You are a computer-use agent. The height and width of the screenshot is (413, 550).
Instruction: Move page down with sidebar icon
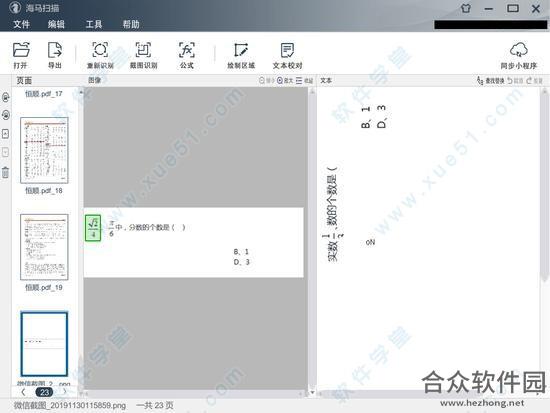tap(6, 152)
